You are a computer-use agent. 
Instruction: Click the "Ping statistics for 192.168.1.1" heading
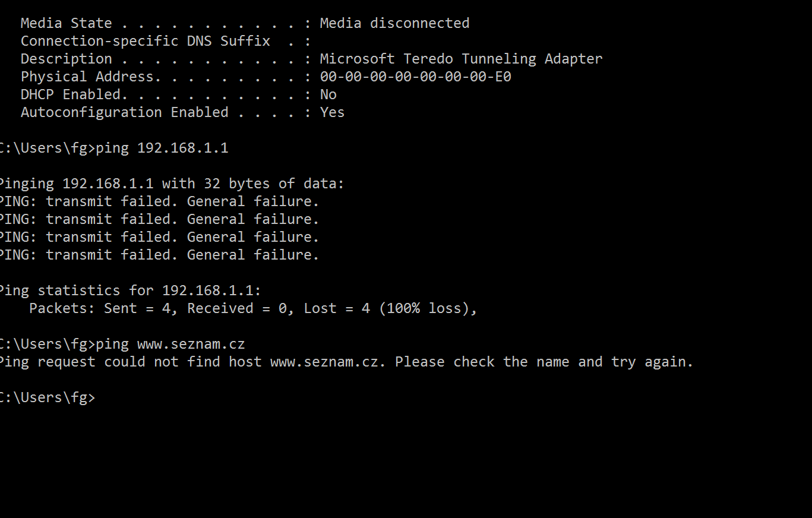coord(129,290)
